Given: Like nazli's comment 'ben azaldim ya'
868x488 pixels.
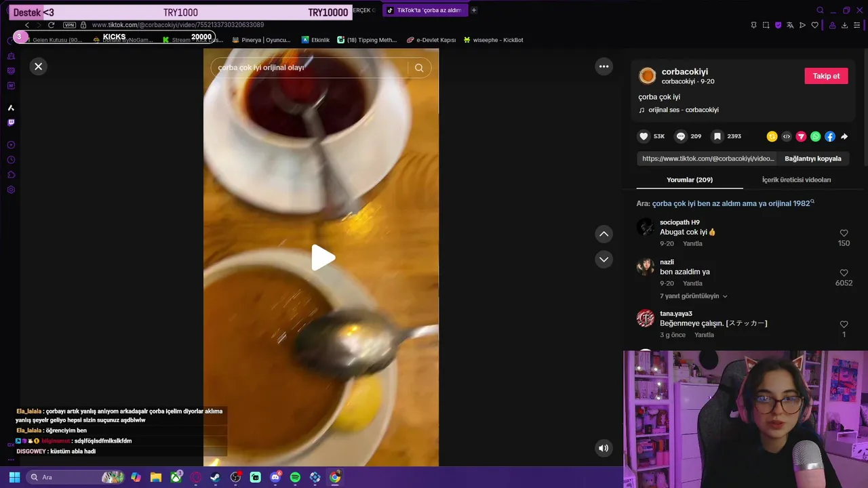Looking at the screenshot, I should coord(844,273).
